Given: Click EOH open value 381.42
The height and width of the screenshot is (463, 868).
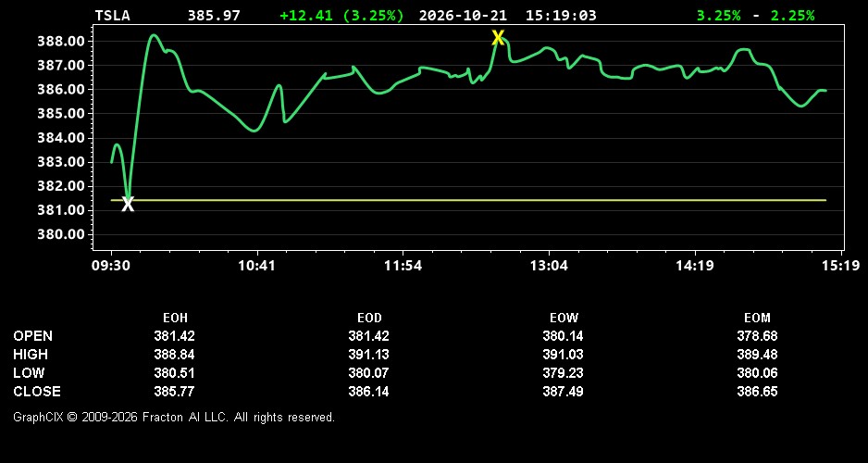Looking at the screenshot, I should click(x=174, y=336).
